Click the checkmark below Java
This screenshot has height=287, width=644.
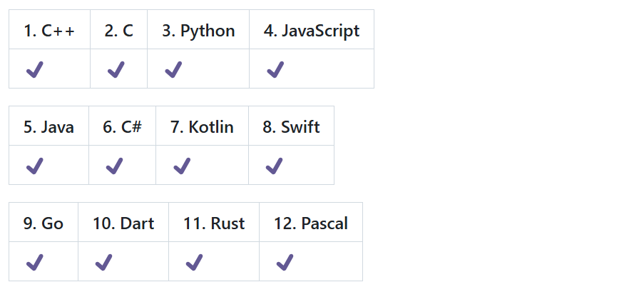[35, 166]
